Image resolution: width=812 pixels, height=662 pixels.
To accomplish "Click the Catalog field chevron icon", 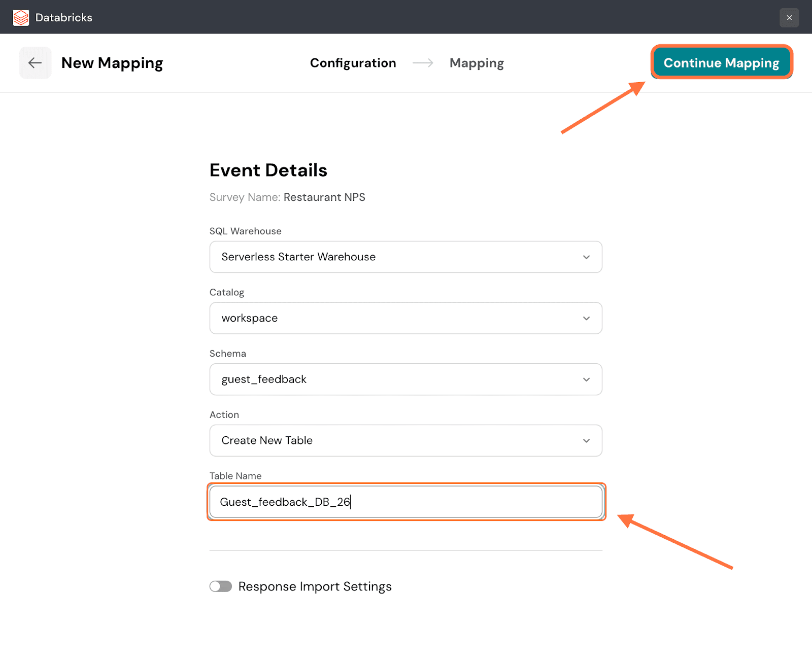I will click(x=586, y=319).
